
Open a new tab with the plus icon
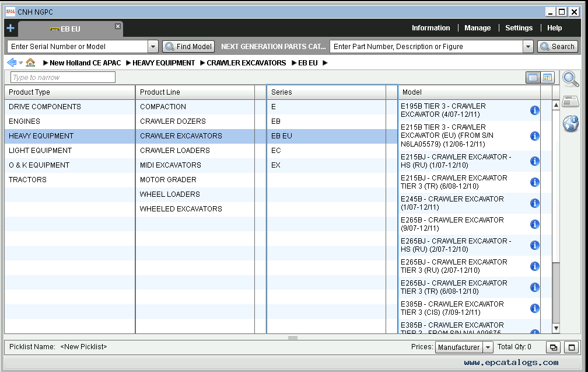coord(10,28)
